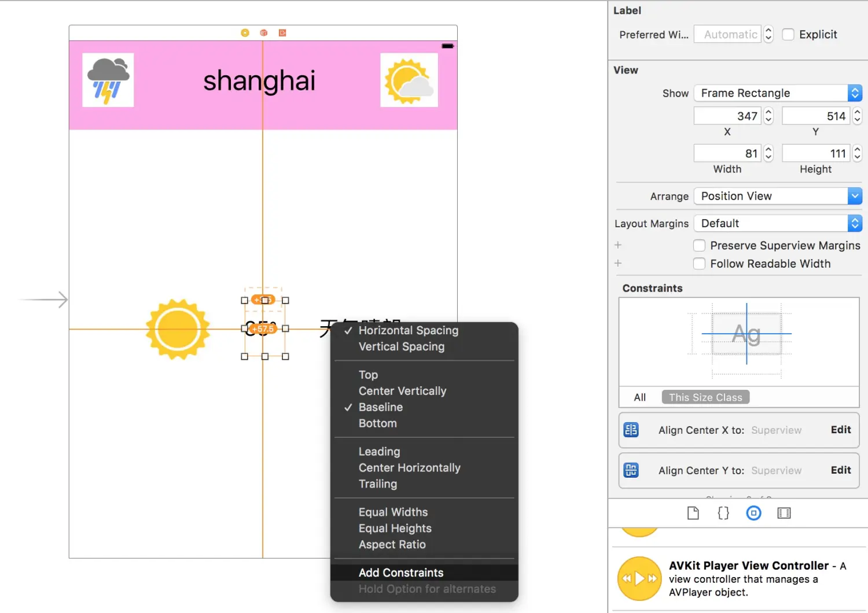Open the Layout Margins Default dropdown
The height and width of the screenshot is (613, 868).
click(x=778, y=223)
